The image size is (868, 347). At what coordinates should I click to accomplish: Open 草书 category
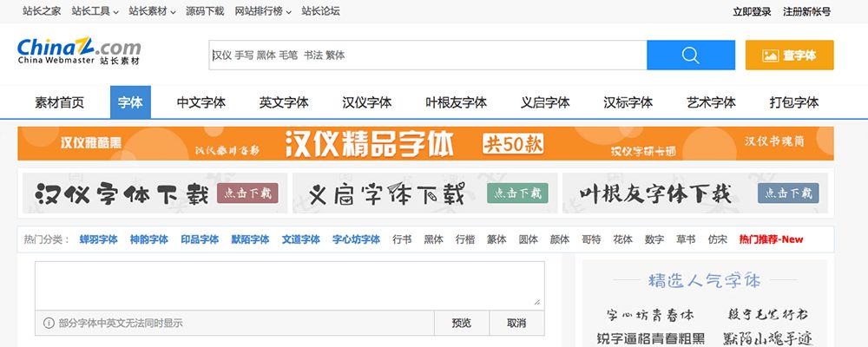(686, 239)
